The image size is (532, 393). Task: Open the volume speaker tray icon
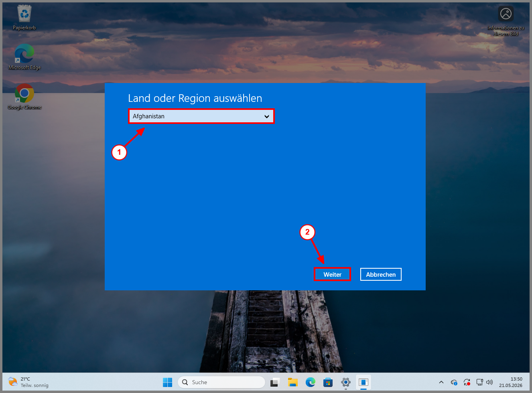(489, 382)
